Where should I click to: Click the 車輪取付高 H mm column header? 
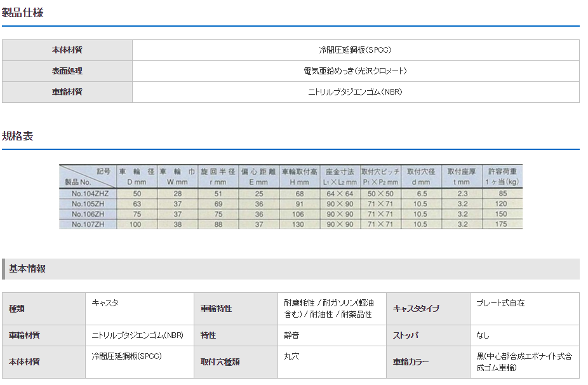299,177
